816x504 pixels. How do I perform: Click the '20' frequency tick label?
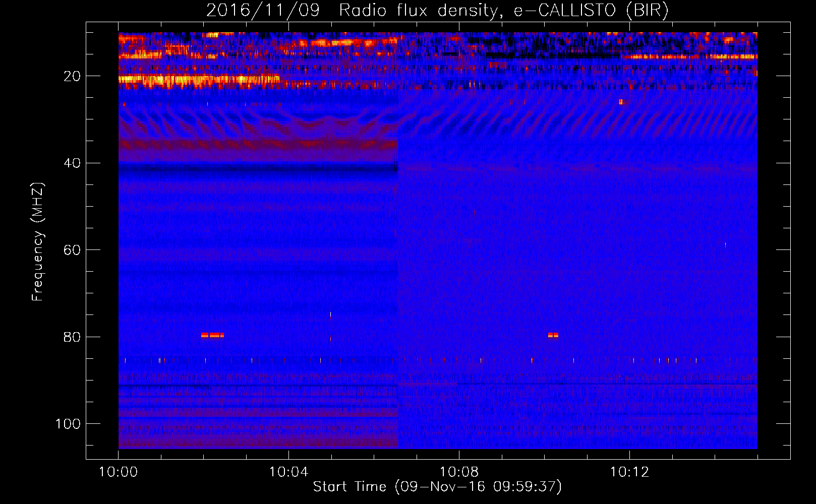(72, 77)
